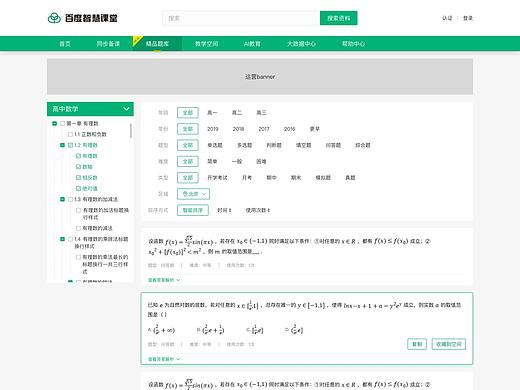520x390 pixels.
Task: Uncheck the 数轴 checkbox
Action: pos(78,167)
